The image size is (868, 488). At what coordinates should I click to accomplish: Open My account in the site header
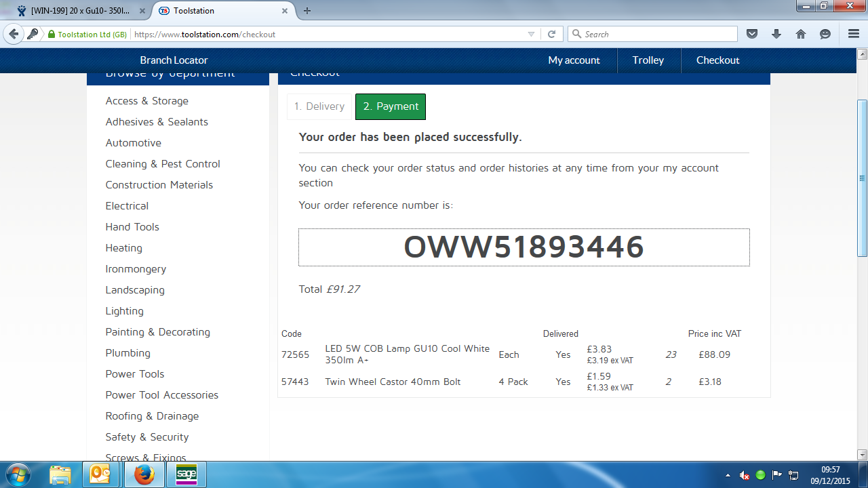(574, 60)
